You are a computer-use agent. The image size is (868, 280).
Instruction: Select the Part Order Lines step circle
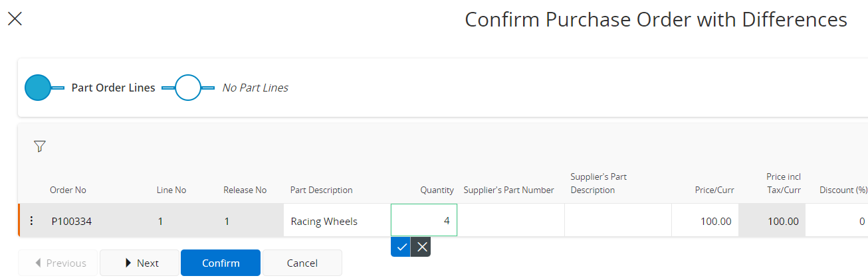[38, 88]
